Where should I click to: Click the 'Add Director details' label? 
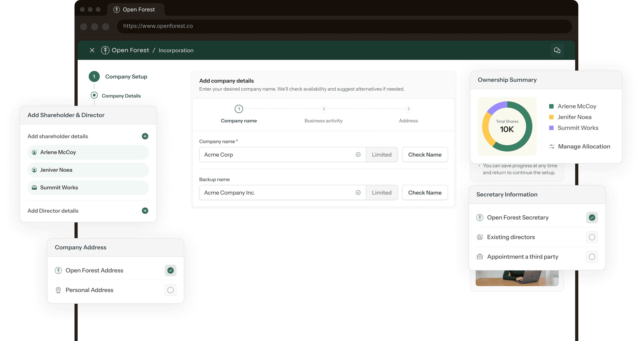(53, 211)
